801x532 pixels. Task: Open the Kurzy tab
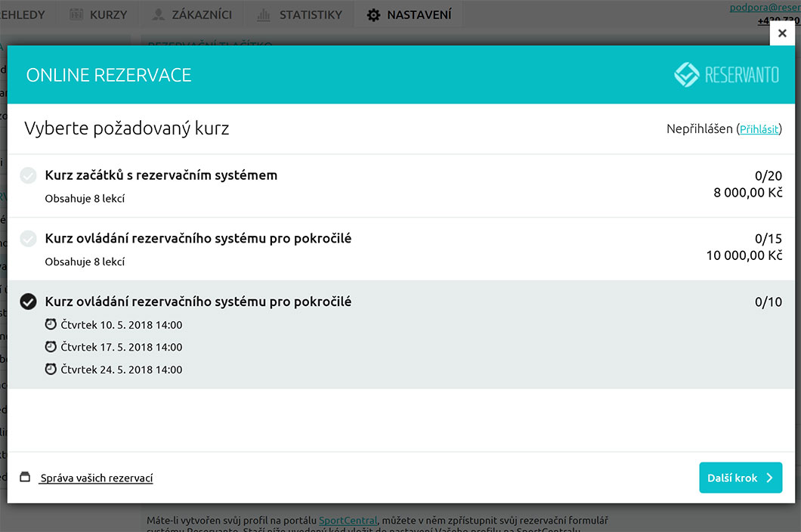pos(98,15)
